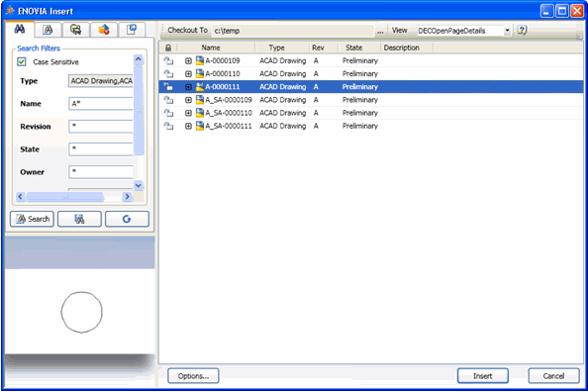The width and height of the screenshot is (588, 392).
Task: Click lock status icon for A_SA-0000109
Action: point(168,100)
